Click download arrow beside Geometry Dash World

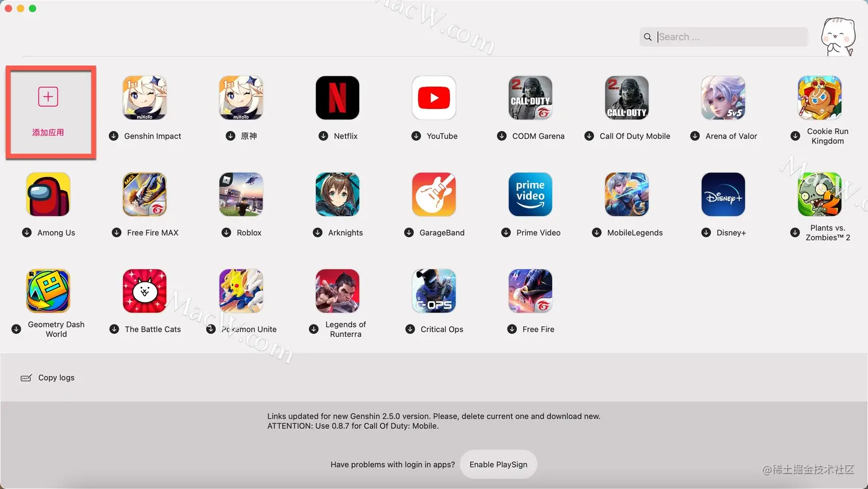pos(16,329)
